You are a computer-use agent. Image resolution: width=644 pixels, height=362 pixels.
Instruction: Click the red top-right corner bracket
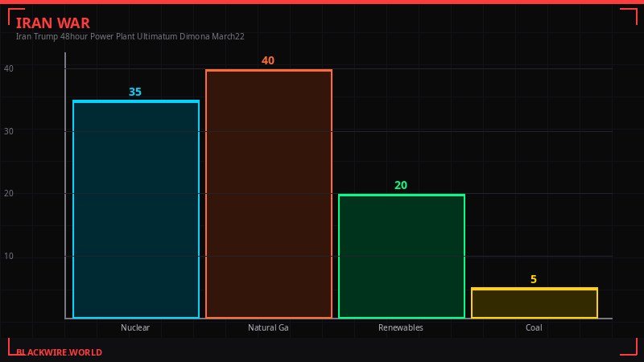click(629, 15)
